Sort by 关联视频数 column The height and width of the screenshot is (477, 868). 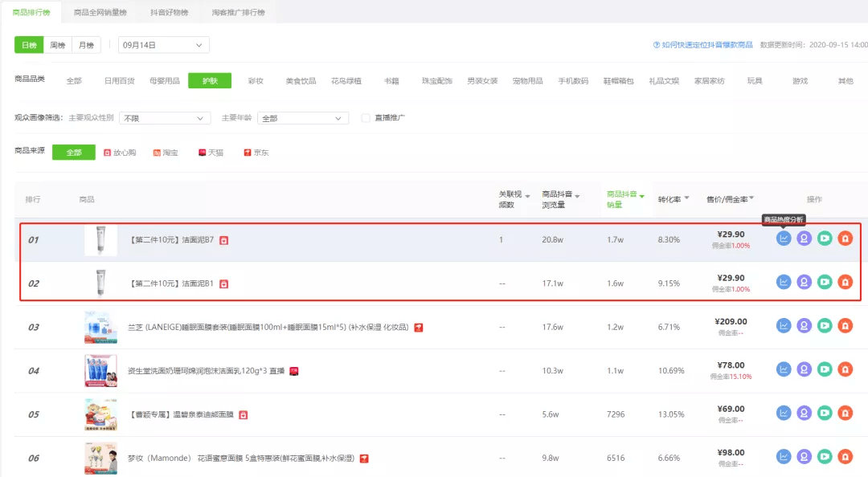(x=514, y=199)
